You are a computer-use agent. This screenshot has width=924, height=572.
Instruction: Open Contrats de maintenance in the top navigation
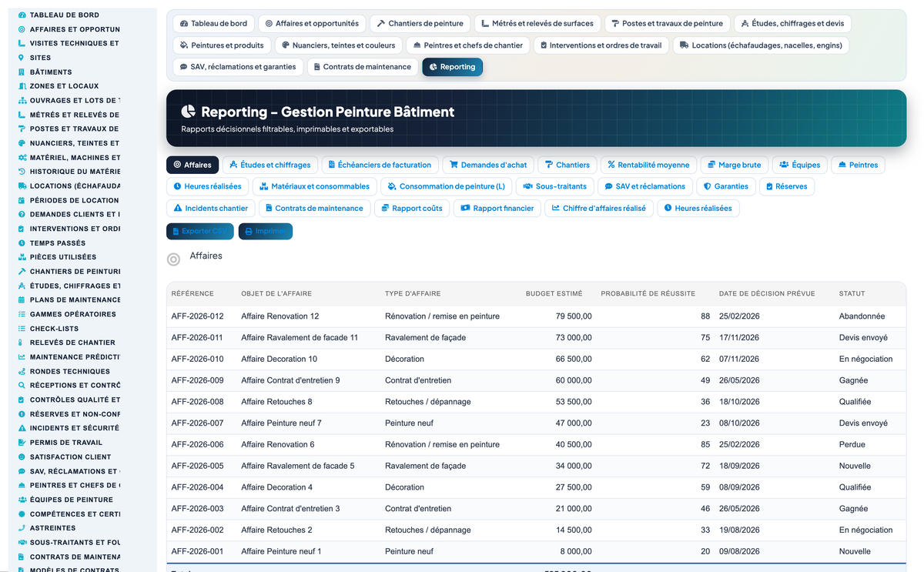point(360,67)
